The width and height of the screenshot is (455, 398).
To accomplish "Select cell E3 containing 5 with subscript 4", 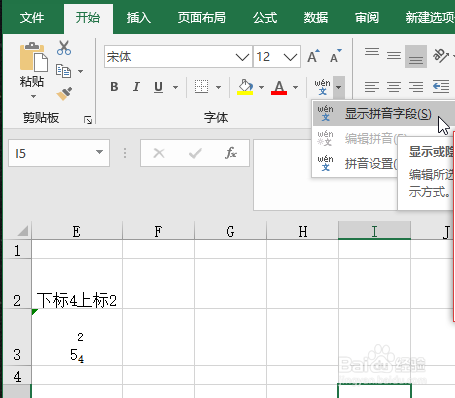I will pyautogui.click(x=77, y=337).
